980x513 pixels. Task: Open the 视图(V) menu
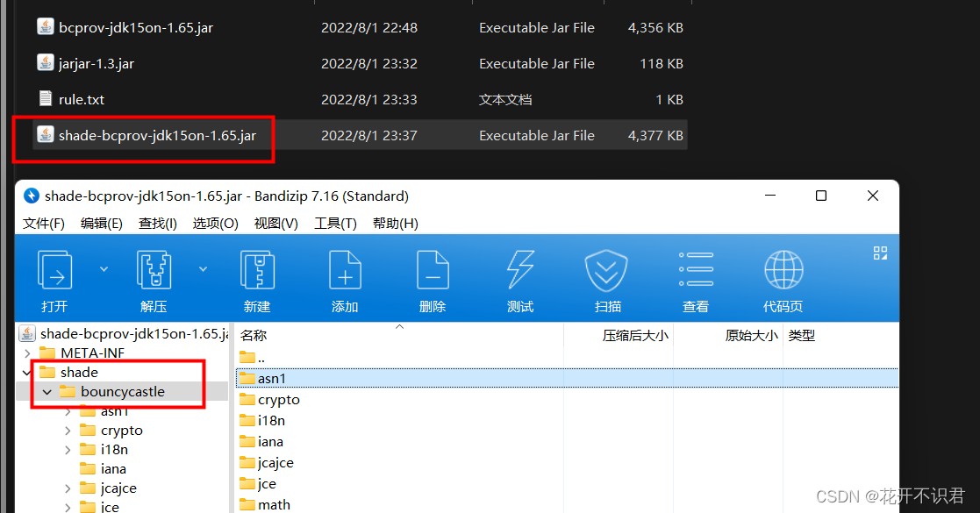pos(275,223)
